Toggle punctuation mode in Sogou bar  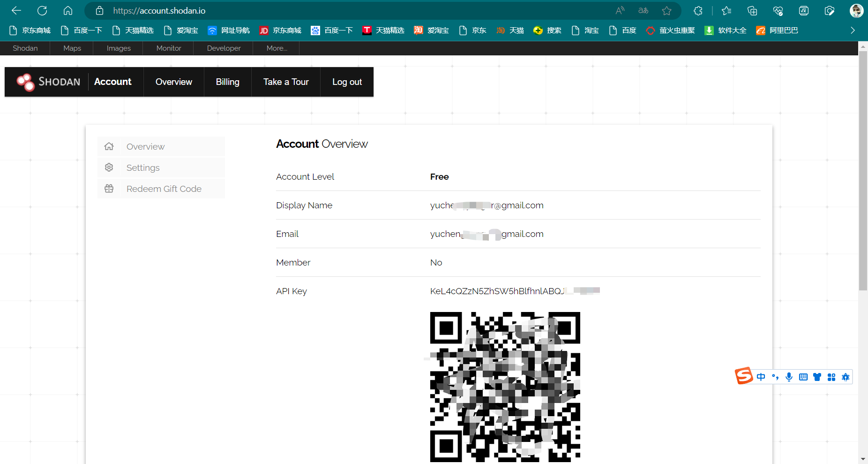point(775,377)
